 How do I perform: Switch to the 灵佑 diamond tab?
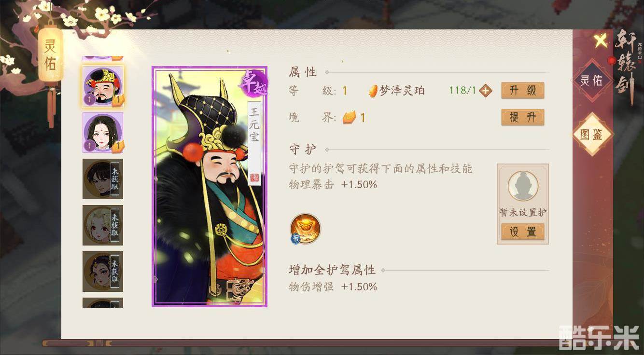[x=591, y=81]
